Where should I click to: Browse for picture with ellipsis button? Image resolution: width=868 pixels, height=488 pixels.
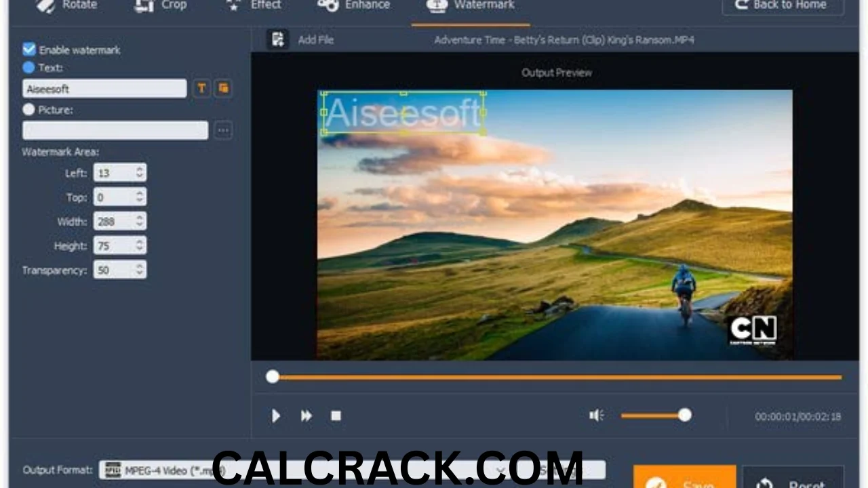coord(223,130)
